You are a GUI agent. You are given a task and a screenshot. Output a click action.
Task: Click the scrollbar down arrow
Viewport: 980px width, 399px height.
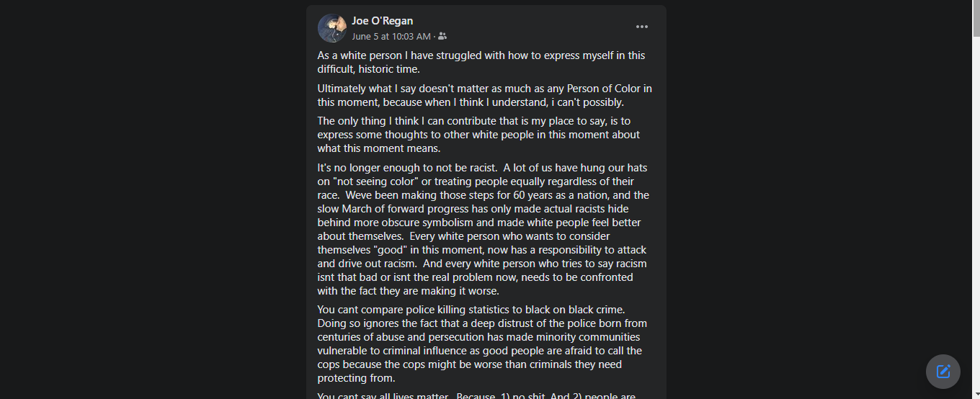976,394
